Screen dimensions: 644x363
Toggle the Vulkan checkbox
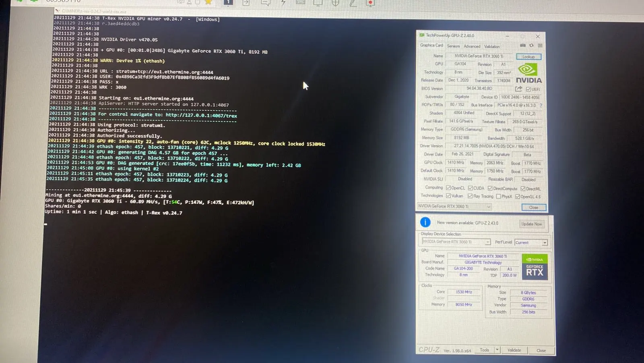448,196
